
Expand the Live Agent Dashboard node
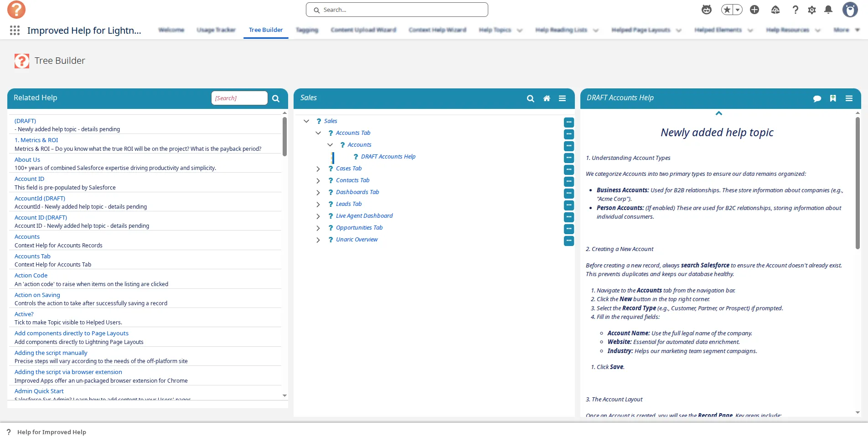point(318,216)
